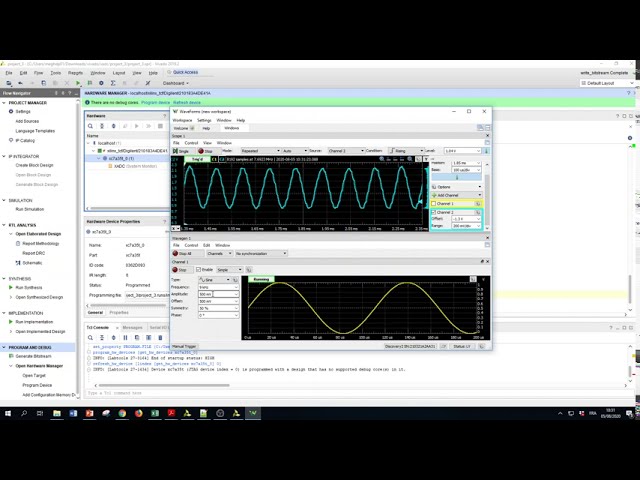Click the collapse-all icon in Hardware panel

point(102,126)
